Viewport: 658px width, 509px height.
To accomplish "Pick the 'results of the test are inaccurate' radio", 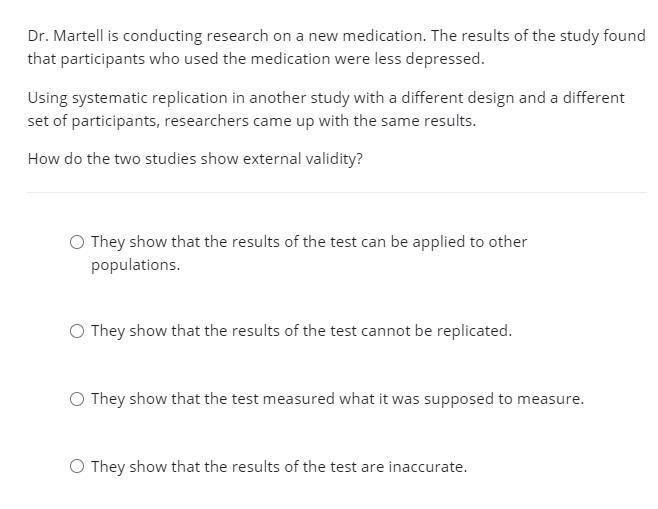I will click(77, 466).
